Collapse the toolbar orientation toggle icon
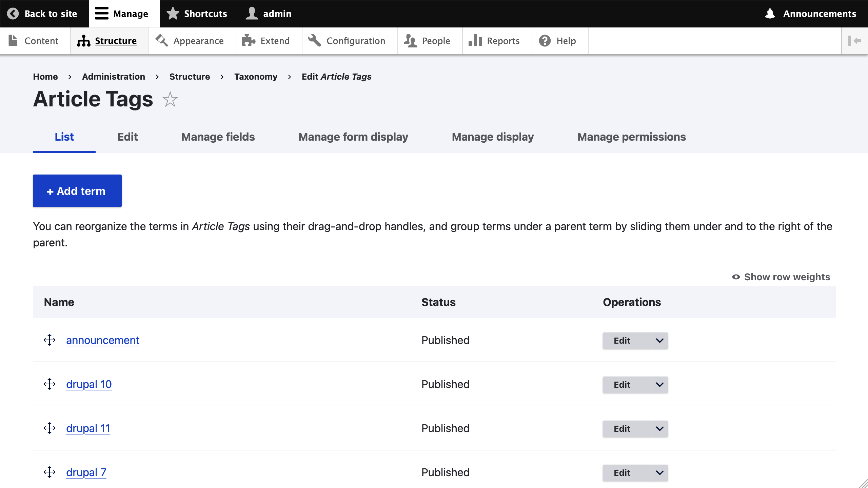Screen dimensions: 868x488 click(854, 41)
